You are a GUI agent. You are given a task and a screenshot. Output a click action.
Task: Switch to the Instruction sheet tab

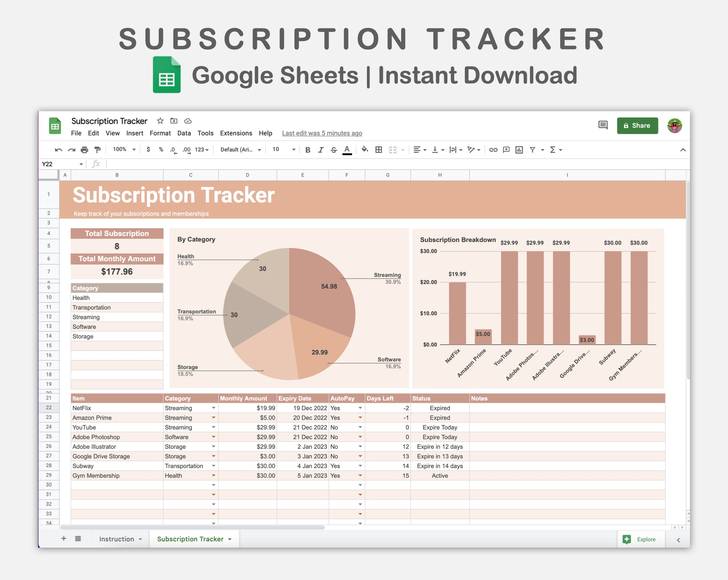[x=117, y=539]
